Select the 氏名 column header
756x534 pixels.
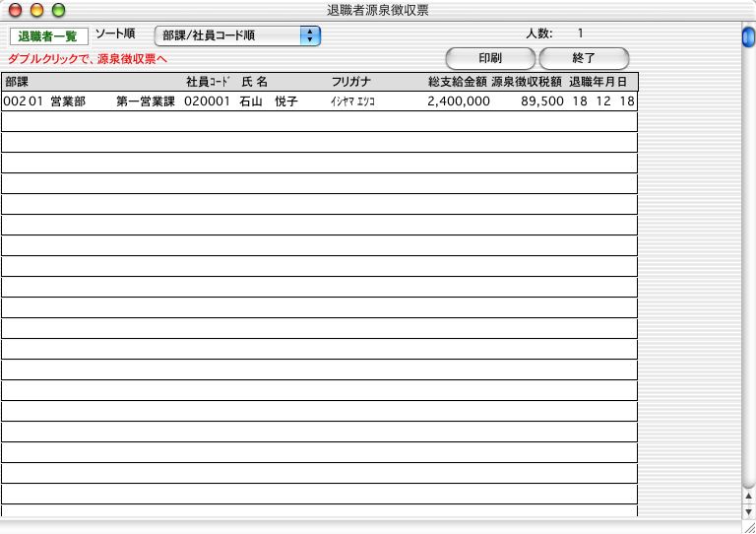254,82
